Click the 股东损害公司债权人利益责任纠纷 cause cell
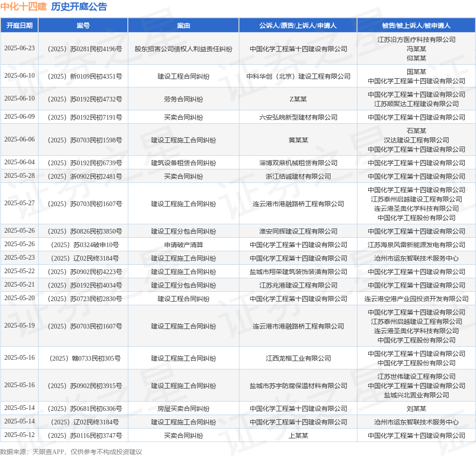The image size is (476, 456). click(x=183, y=49)
